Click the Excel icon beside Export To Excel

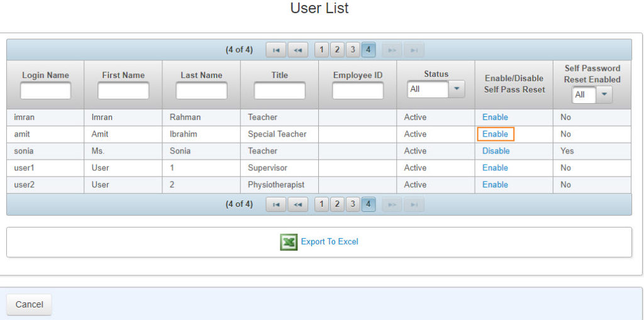pos(289,242)
